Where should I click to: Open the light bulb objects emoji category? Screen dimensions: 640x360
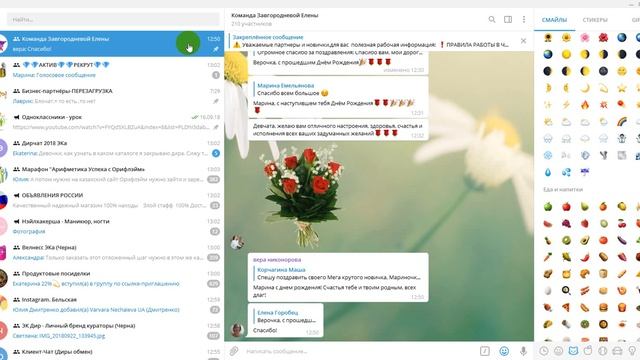(x=632, y=351)
